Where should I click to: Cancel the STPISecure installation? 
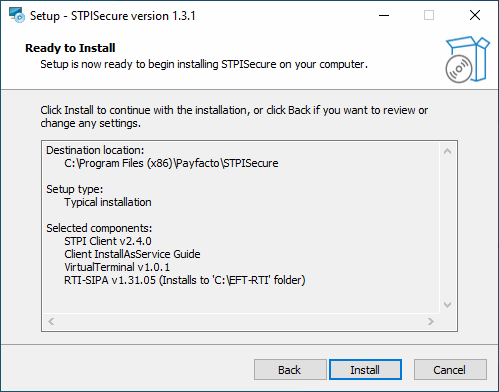450,370
